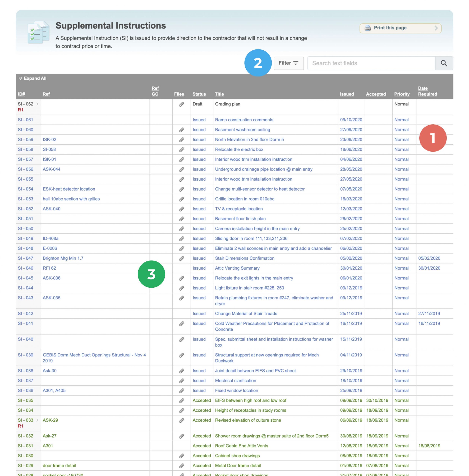The height and width of the screenshot is (476, 469).
Task: Click the Print this page button
Action: click(400, 28)
